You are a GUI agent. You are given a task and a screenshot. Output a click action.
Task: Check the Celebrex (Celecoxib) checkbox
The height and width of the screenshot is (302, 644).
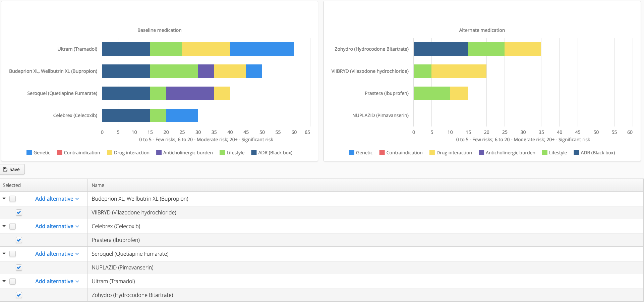point(13,226)
